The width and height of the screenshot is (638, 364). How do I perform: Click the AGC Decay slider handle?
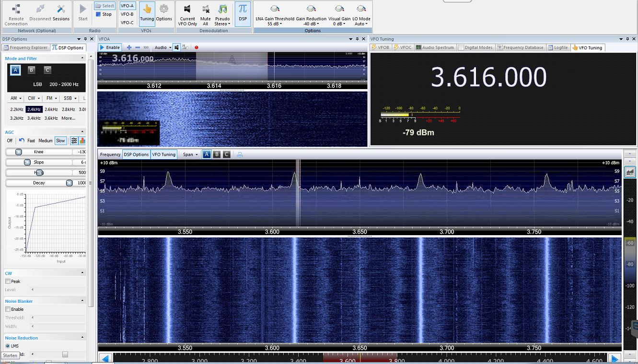point(69,183)
